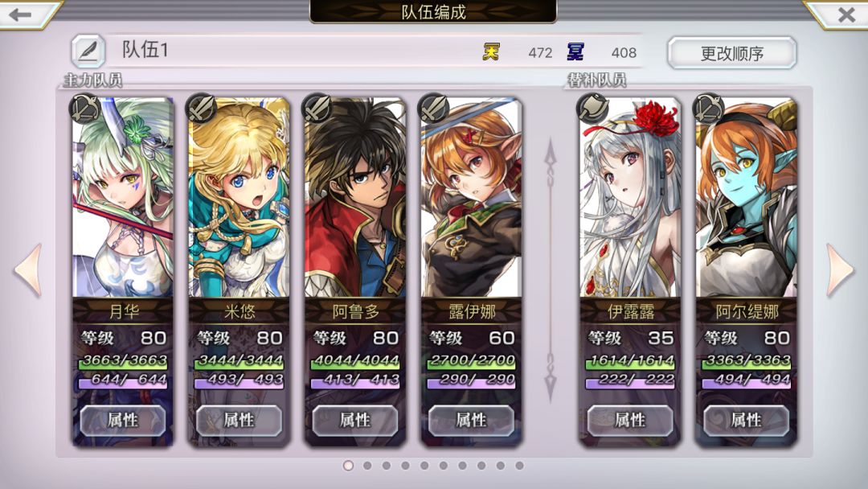Click the 更改顺序 button
The height and width of the screenshot is (489, 868).
point(732,53)
